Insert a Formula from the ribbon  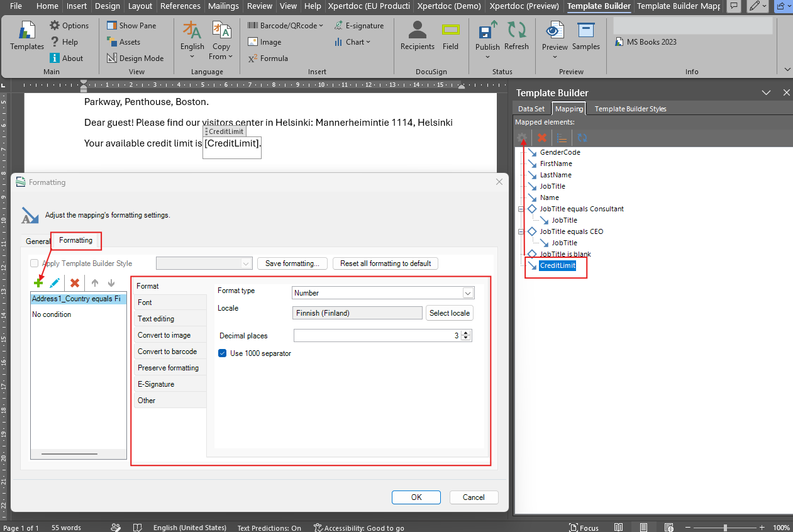pos(268,58)
